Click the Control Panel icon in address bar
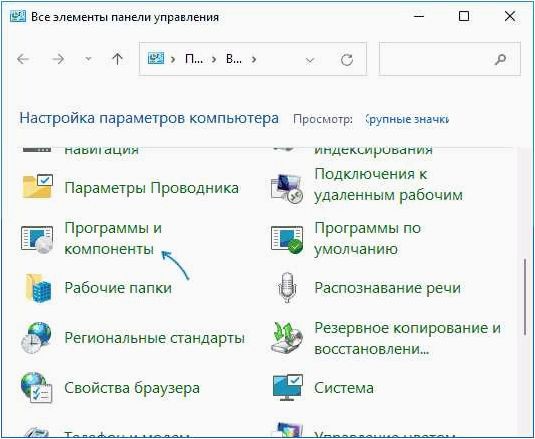 156,59
